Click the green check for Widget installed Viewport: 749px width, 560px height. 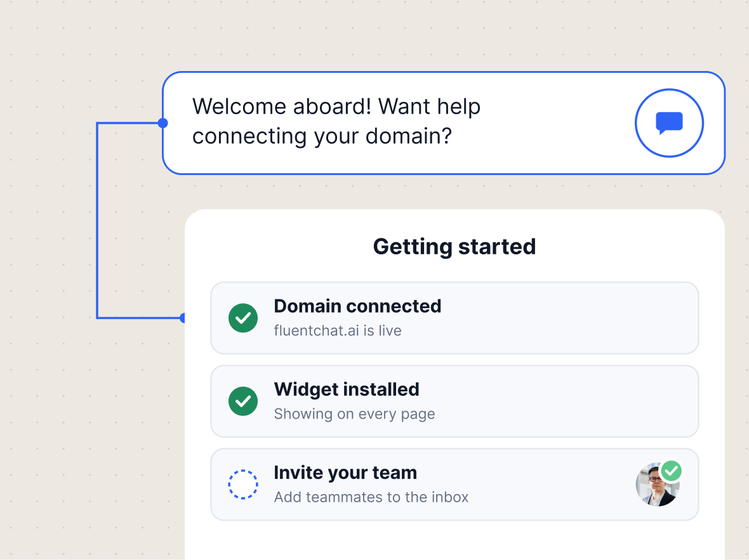tap(243, 401)
